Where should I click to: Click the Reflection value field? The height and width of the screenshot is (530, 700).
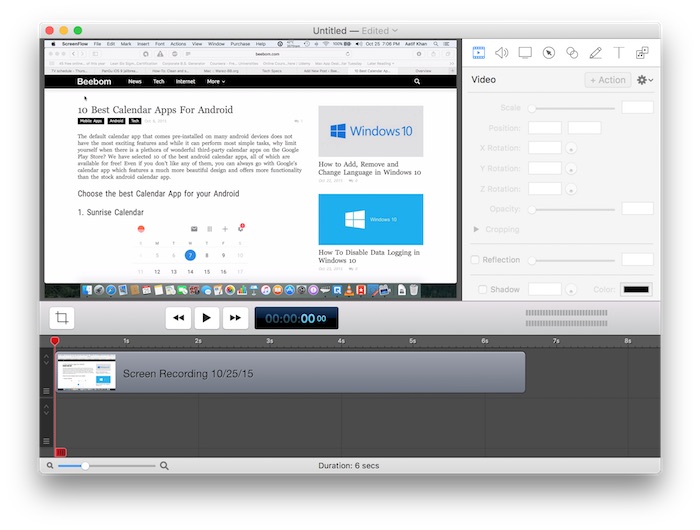(x=638, y=259)
